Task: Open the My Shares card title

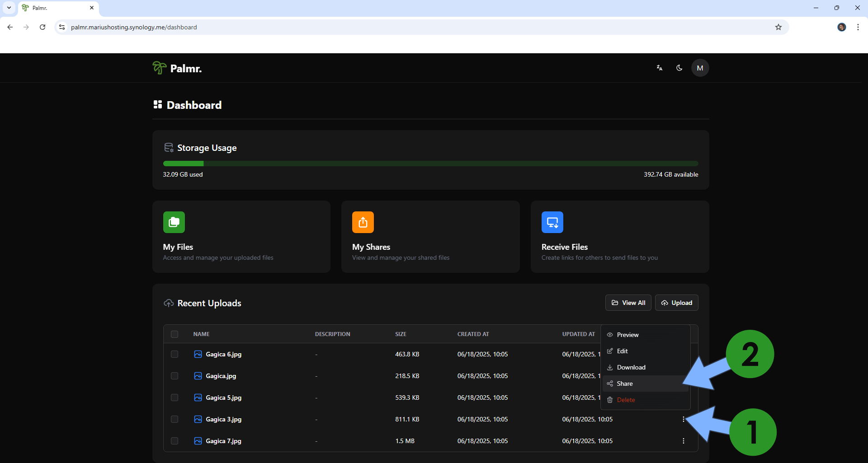Action: click(x=371, y=247)
